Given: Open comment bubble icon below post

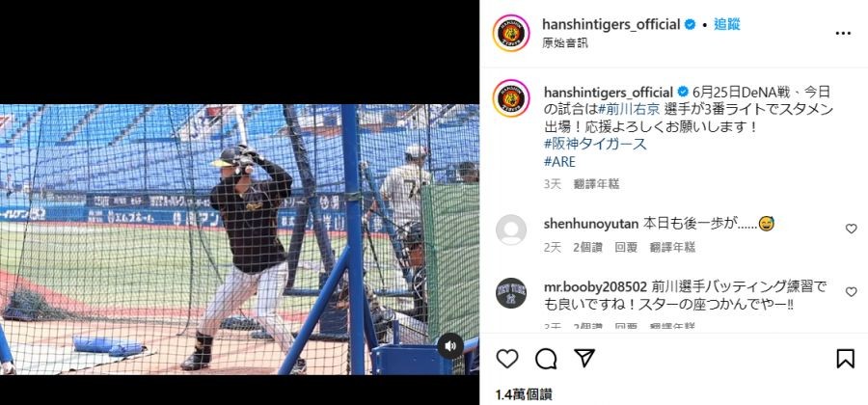Looking at the screenshot, I should tap(546, 359).
